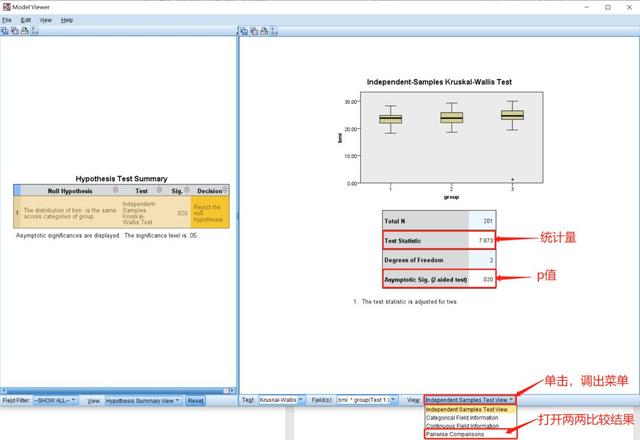Click the print icon in left pane toolbar
Image resolution: width=640 pixels, height=440 pixels.
click(24, 31)
